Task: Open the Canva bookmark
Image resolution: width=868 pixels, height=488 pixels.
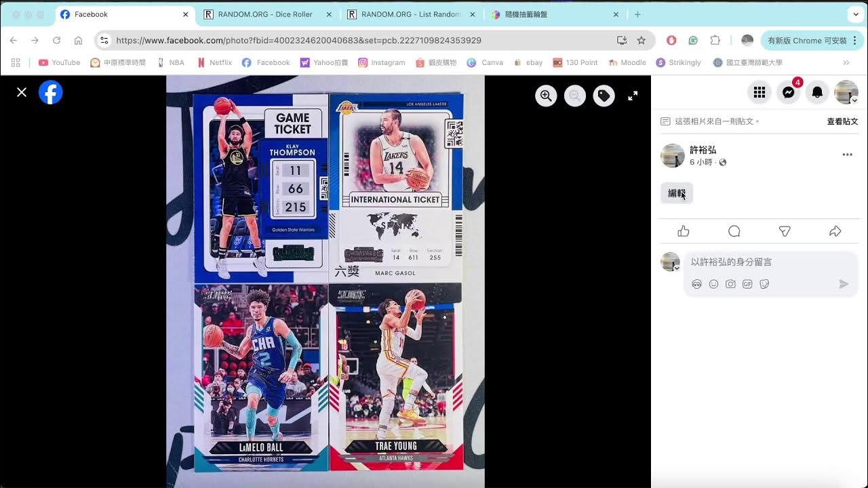Action: tap(485, 62)
